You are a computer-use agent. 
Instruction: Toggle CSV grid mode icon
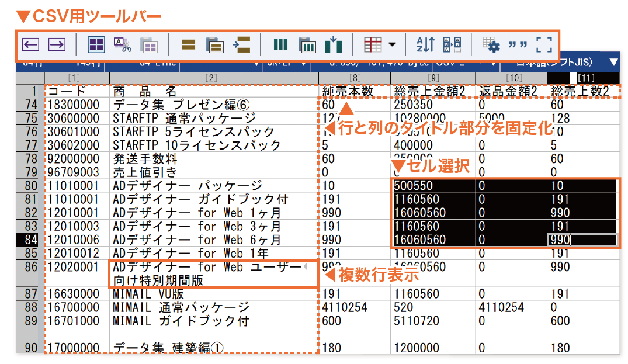96,45
